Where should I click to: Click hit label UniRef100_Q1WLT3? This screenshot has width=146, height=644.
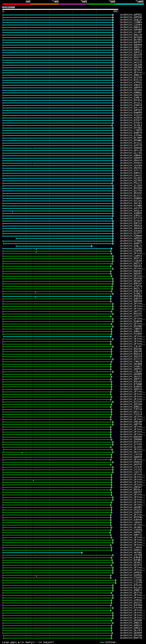click(x=131, y=246)
